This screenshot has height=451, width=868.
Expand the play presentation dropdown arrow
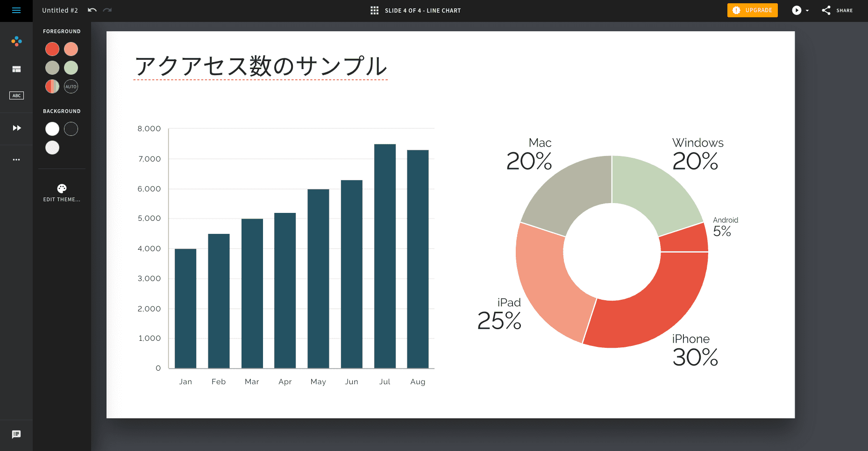coord(807,11)
